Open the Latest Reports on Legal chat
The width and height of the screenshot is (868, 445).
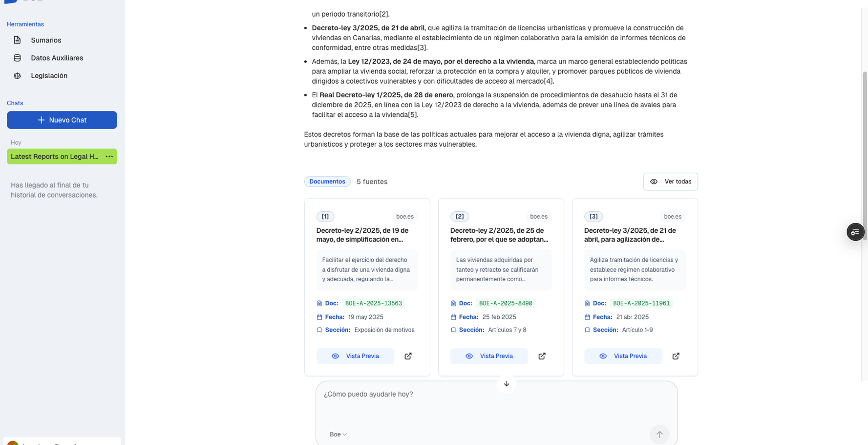55,156
